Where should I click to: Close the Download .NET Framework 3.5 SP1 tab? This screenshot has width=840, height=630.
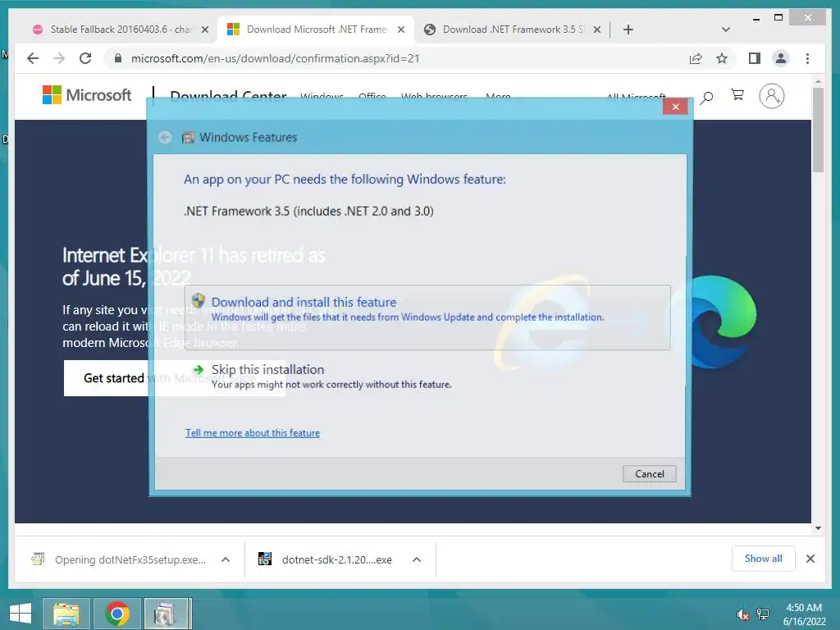597,30
